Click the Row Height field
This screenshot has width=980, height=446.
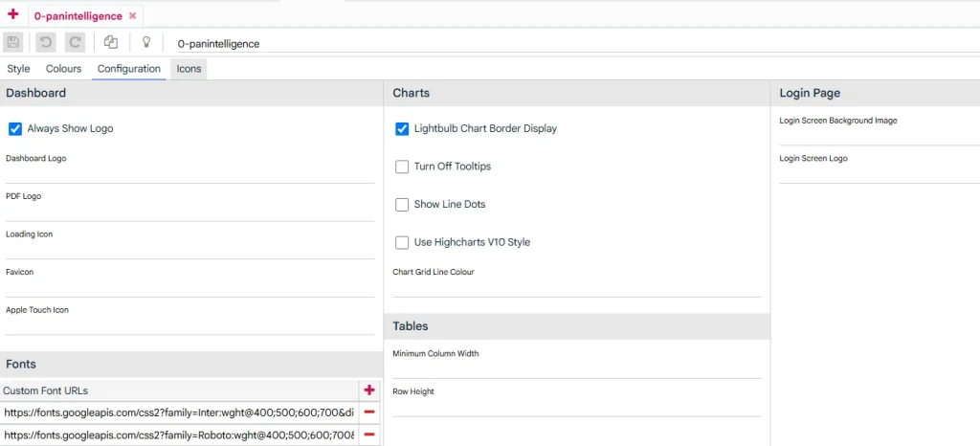click(577, 408)
